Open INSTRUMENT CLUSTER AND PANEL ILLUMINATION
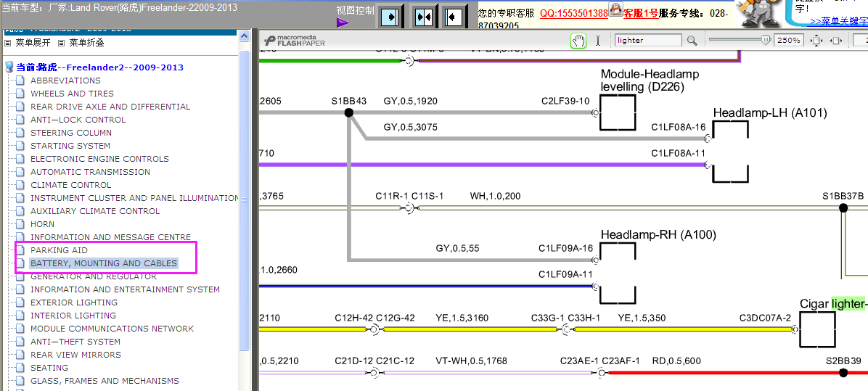Screen dimensions: 868x391 (x=134, y=198)
